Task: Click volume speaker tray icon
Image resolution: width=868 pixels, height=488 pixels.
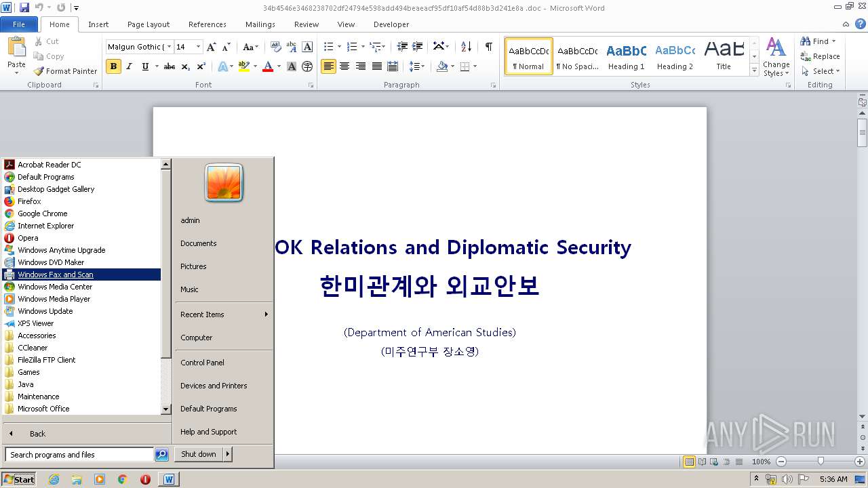Action: click(787, 479)
